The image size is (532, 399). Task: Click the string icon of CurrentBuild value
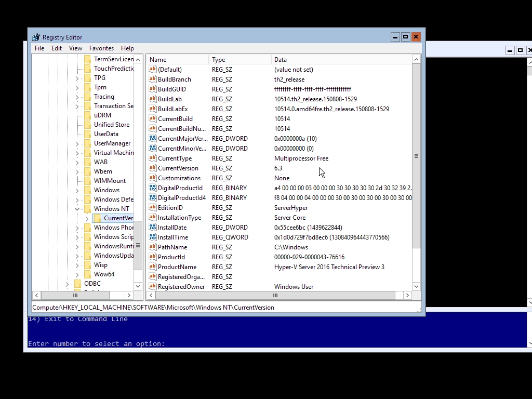click(153, 118)
